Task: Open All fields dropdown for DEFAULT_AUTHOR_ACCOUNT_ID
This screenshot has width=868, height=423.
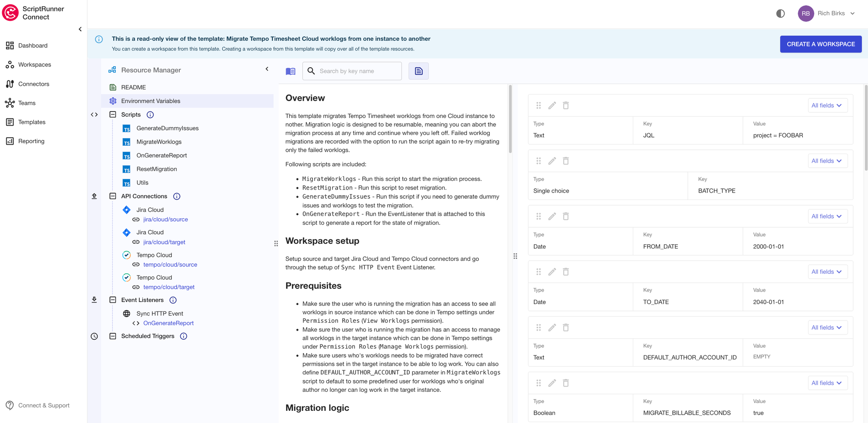Action: click(827, 328)
